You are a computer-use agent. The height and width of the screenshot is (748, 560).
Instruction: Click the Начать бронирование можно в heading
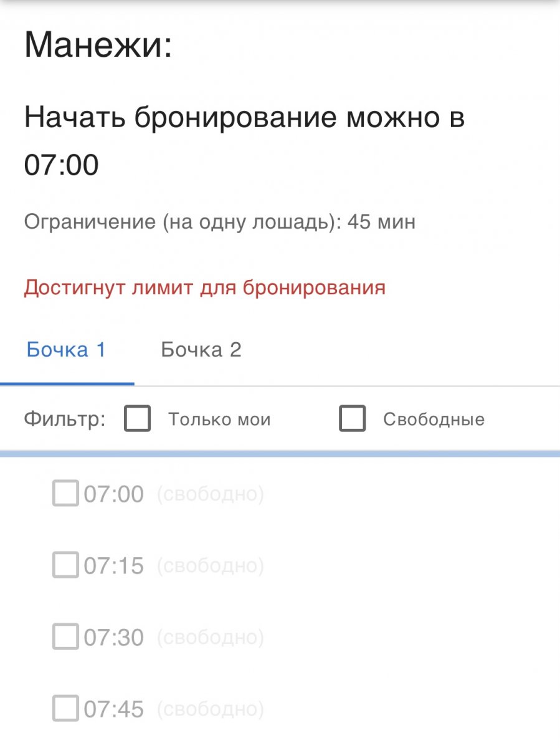(x=244, y=118)
